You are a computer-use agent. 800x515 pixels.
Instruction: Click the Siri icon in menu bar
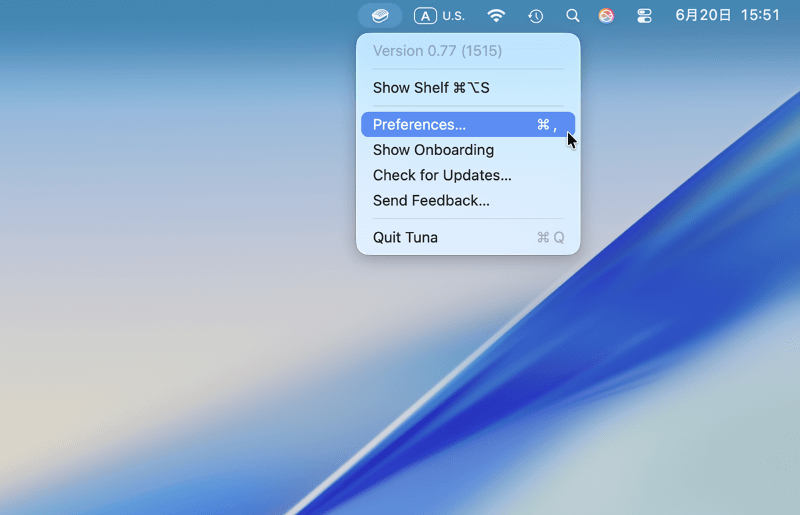tap(606, 16)
